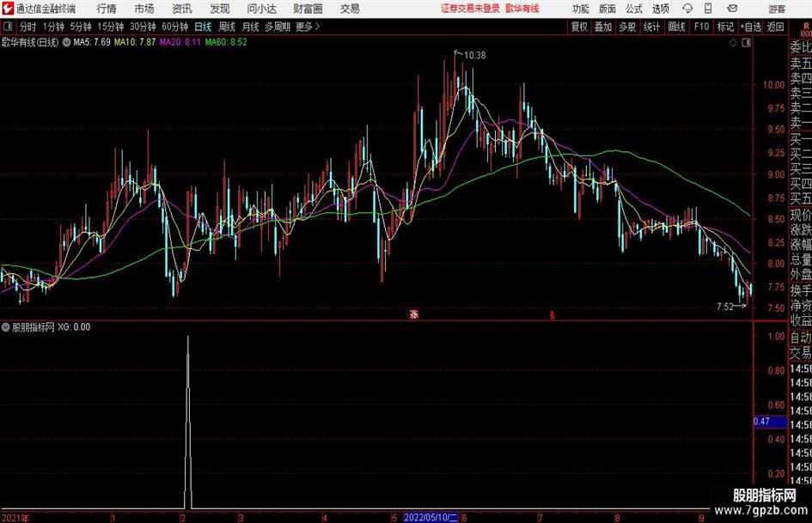Switch to the 15分钟 period
Screen dimensions: 812x523
[x=111, y=27]
